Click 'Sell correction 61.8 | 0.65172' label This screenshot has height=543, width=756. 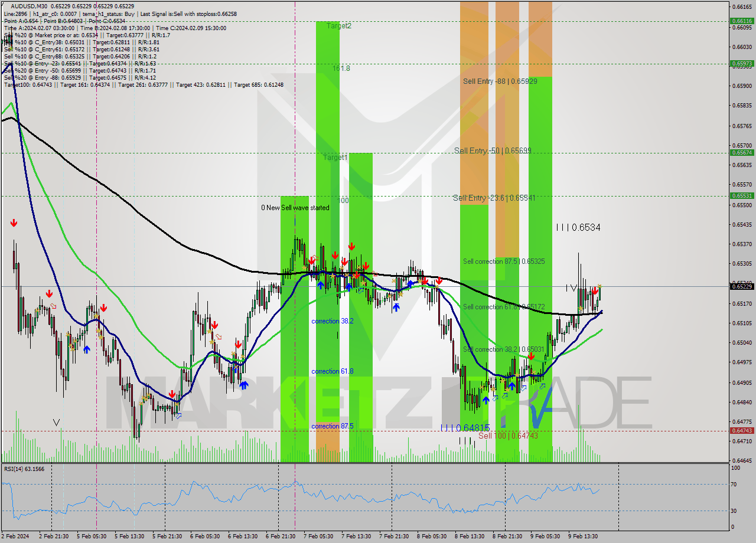tap(504, 307)
